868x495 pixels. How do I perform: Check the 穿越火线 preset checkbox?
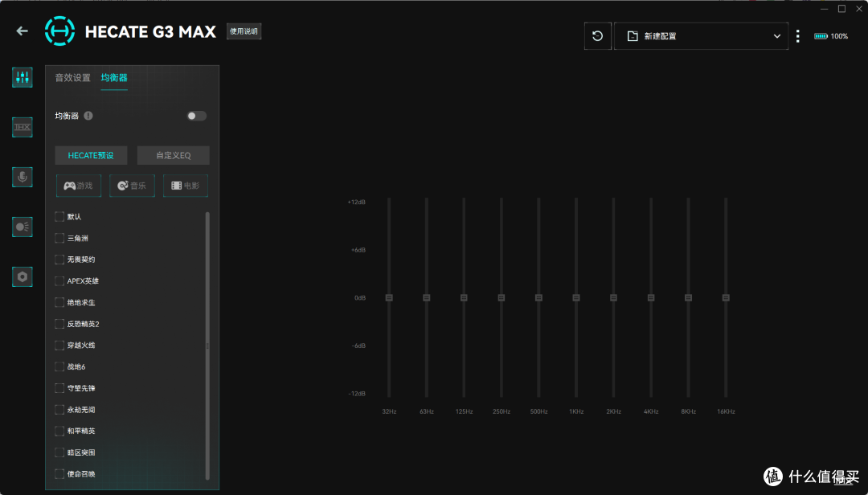(59, 345)
